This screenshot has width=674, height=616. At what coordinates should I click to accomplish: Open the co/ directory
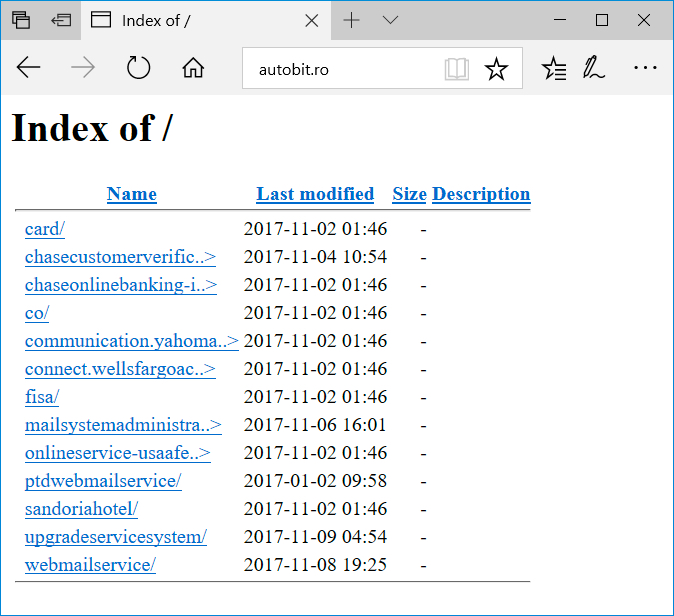[37, 313]
